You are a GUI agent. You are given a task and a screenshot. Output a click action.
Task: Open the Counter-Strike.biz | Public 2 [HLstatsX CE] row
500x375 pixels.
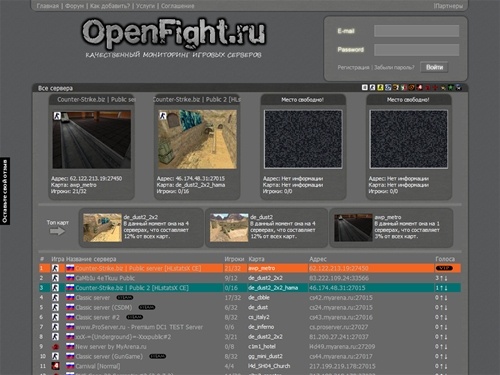250,288
